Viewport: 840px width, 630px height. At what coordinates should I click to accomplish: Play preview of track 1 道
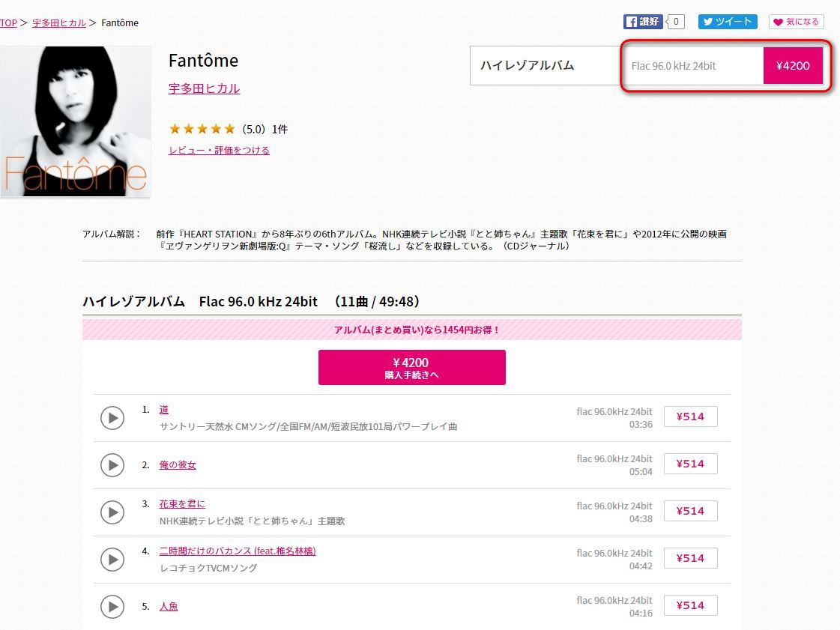coord(112,417)
